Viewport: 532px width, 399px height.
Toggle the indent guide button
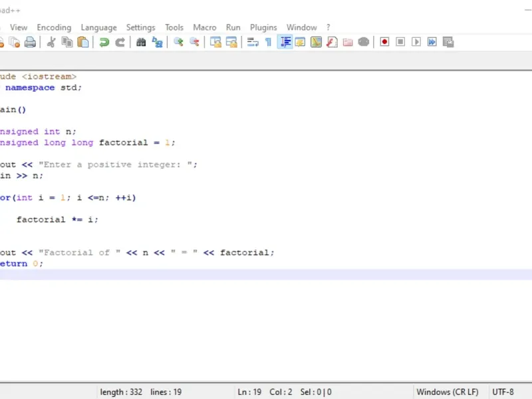click(285, 42)
